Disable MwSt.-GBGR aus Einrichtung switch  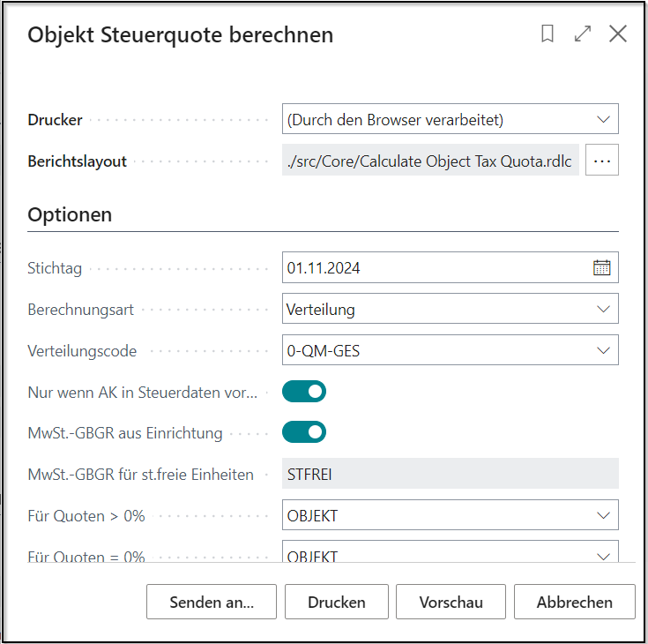tap(304, 432)
